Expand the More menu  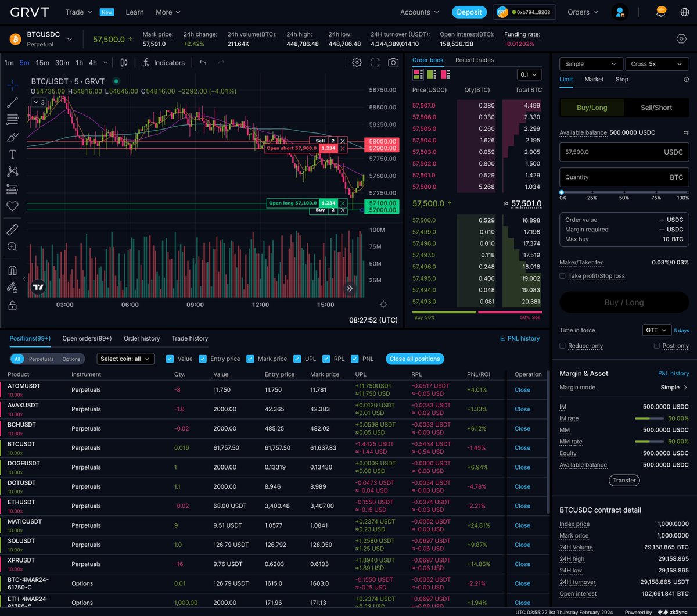coord(168,12)
